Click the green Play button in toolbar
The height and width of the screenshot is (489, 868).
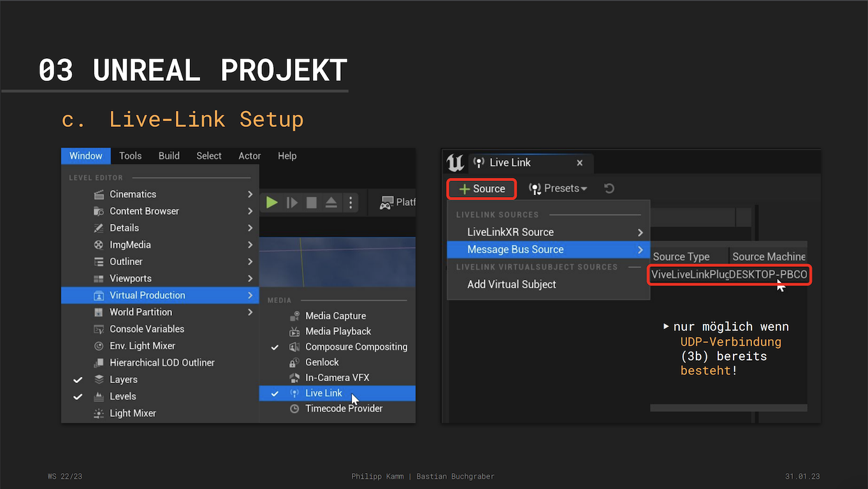(x=272, y=203)
